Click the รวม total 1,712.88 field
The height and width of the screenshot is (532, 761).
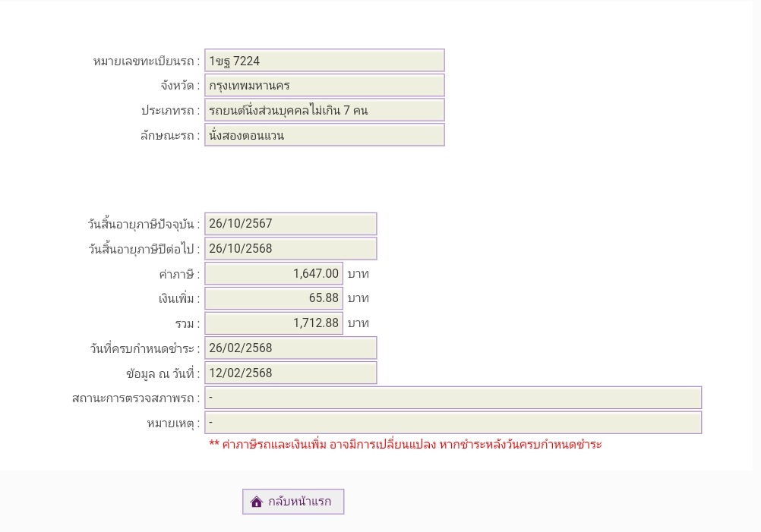point(273,323)
